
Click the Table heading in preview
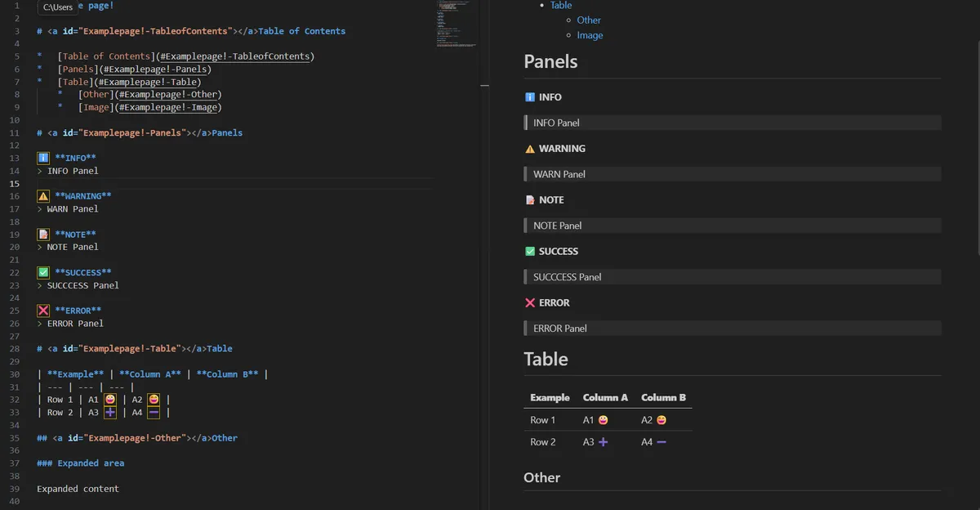point(546,359)
